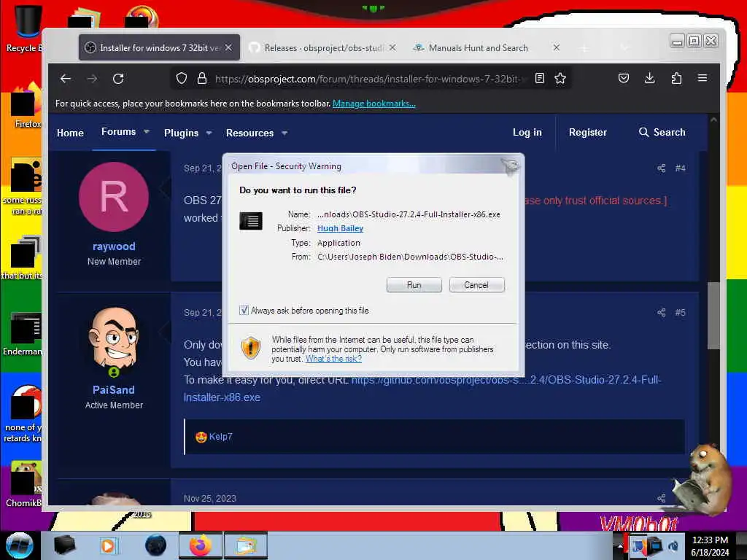Open post #4 permalink
The height and width of the screenshot is (560, 747).
click(x=681, y=168)
